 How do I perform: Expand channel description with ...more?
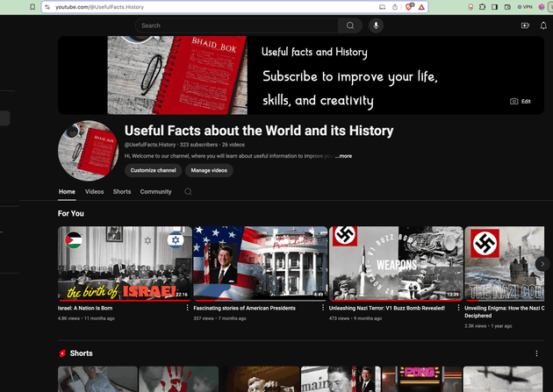tap(343, 156)
